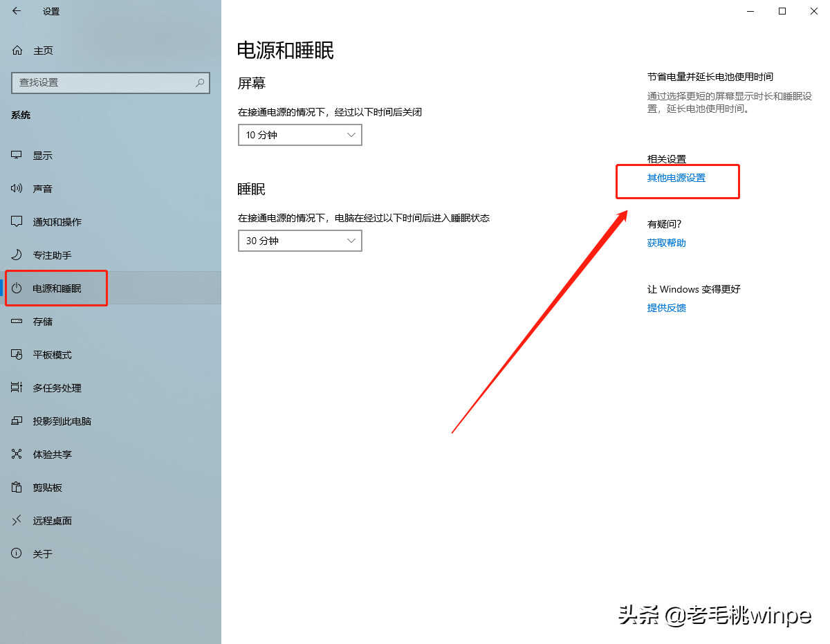830x644 pixels.
Task: Click the 其他电源设置 link
Action: 676,178
